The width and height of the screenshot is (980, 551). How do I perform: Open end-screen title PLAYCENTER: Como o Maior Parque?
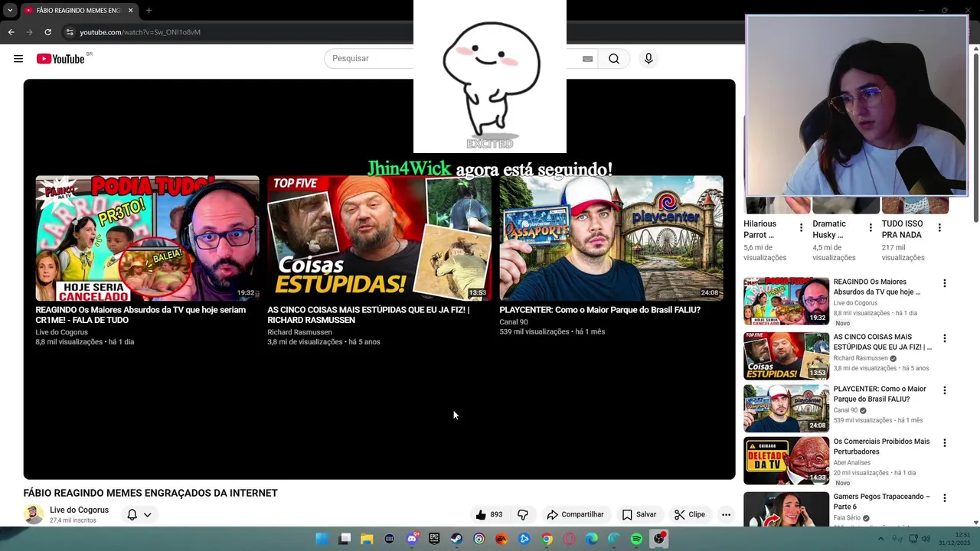tap(599, 310)
